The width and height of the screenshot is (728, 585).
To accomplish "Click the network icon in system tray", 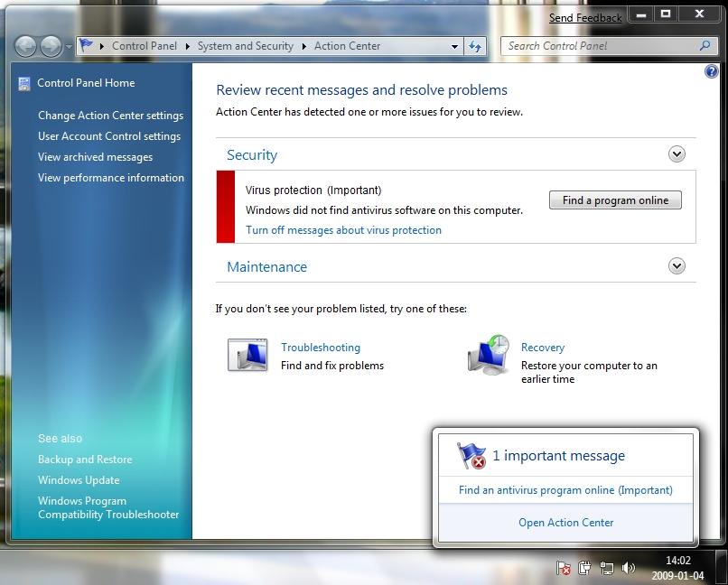I will [607, 568].
